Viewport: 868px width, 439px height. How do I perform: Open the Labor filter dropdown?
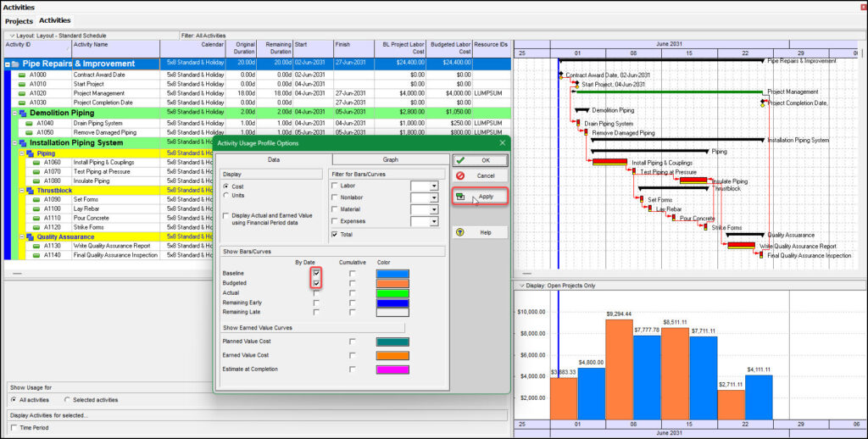[x=434, y=186]
